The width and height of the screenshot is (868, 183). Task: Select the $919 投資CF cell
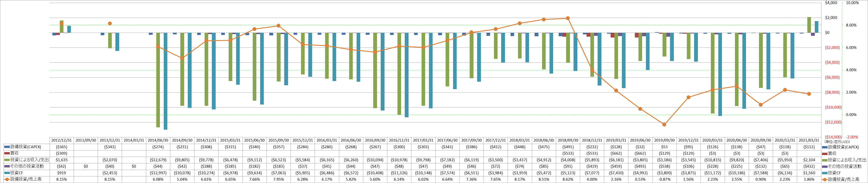(x=61, y=173)
